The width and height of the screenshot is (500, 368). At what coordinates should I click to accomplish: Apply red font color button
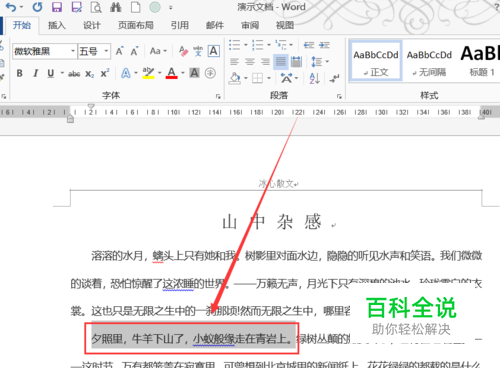coord(172,73)
